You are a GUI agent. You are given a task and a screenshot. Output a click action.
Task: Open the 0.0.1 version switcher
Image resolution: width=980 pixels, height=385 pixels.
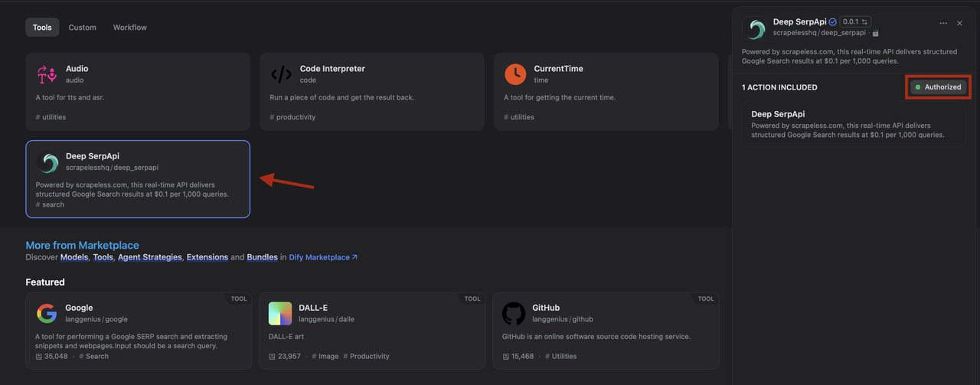click(855, 22)
